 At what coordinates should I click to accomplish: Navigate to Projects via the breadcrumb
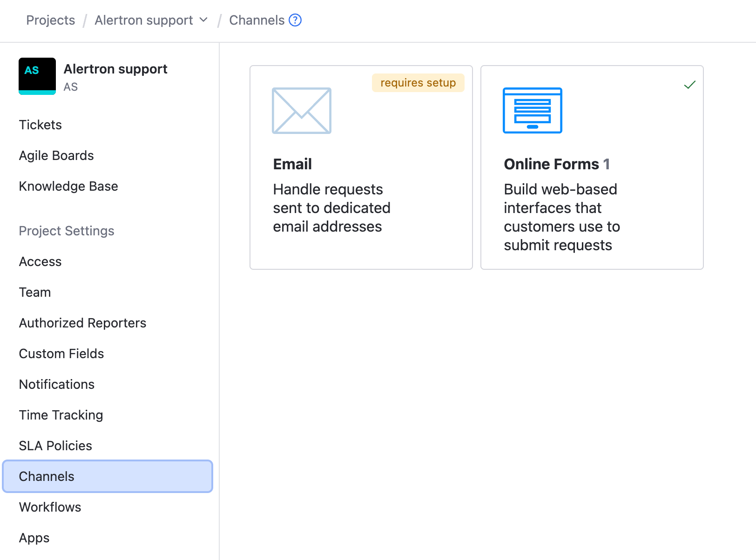51,20
